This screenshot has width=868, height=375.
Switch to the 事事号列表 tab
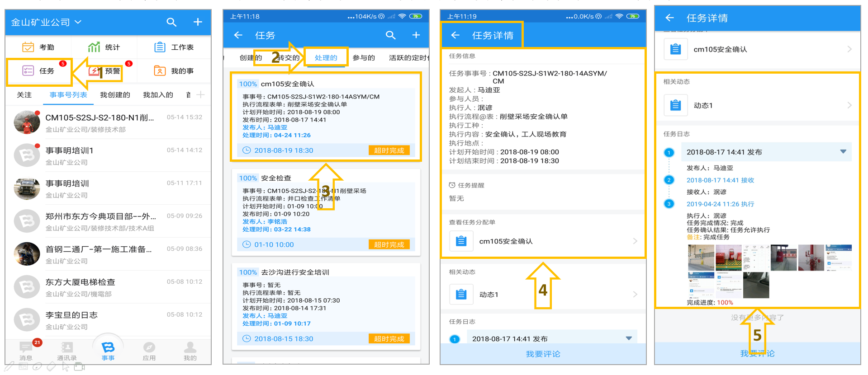pyautogui.click(x=68, y=95)
